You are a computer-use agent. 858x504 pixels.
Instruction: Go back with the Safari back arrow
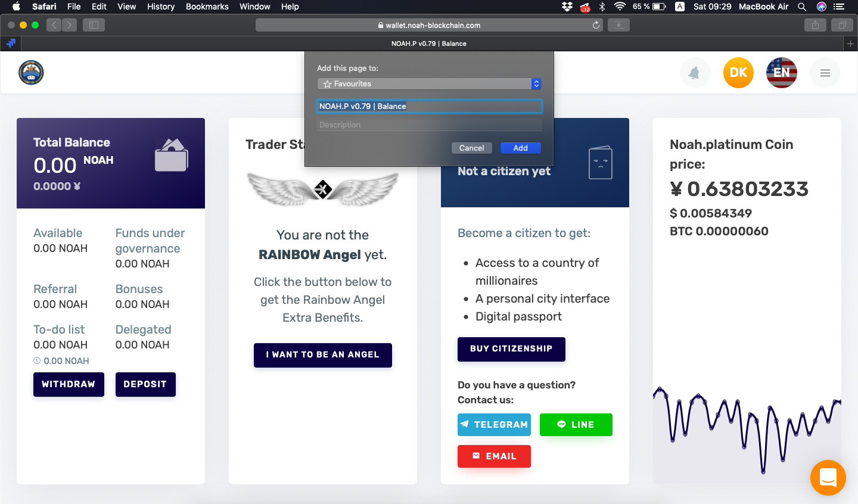[x=54, y=25]
